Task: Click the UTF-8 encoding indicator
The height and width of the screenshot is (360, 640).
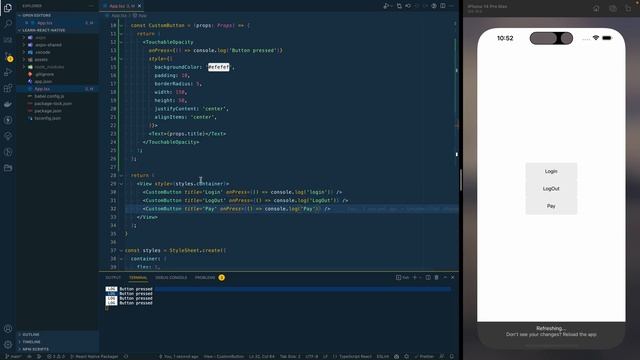Action: click(311, 356)
